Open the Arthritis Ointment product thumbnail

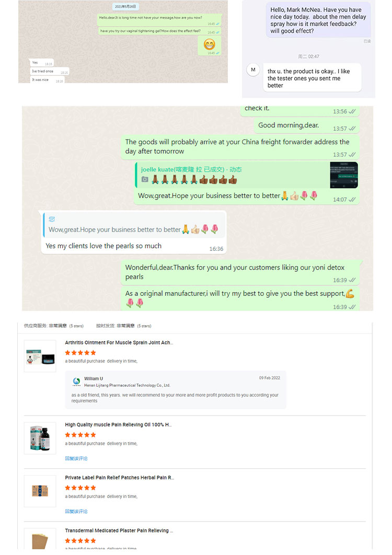(x=40, y=356)
